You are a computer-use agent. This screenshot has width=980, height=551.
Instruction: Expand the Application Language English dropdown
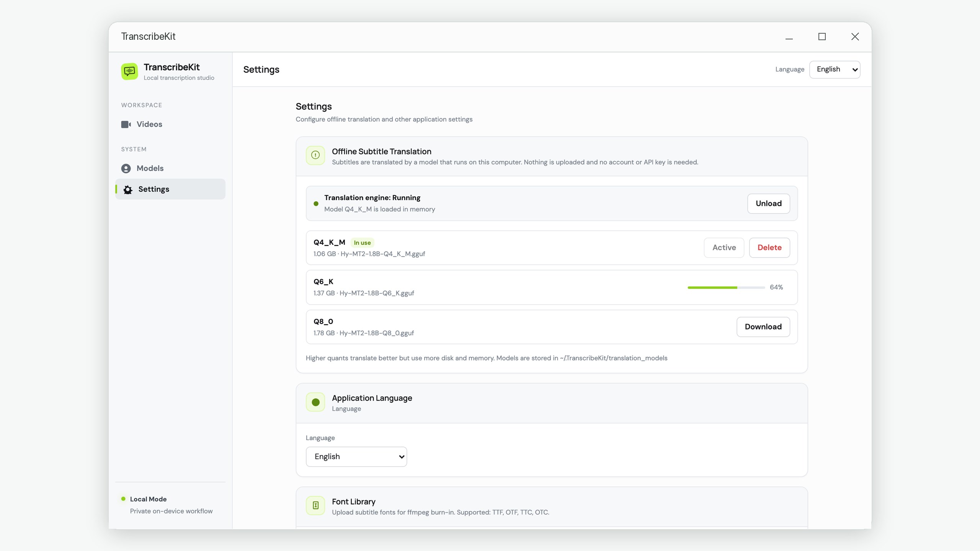[x=356, y=456]
